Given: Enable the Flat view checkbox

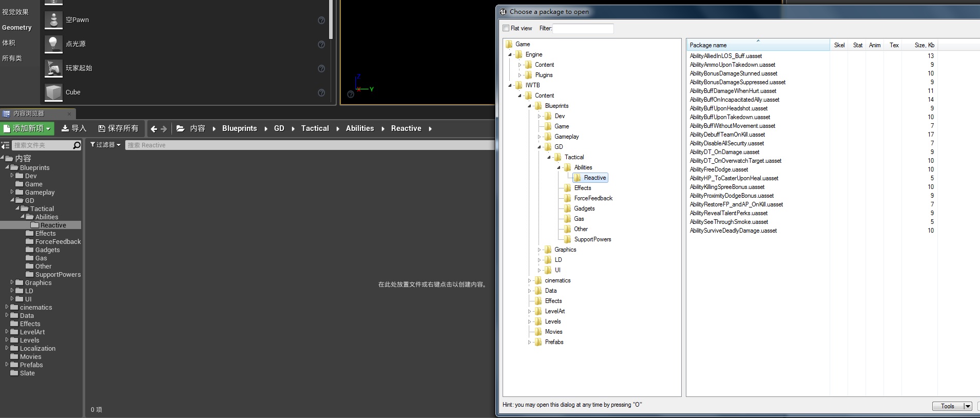Looking at the screenshot, I should click(506, 28).
